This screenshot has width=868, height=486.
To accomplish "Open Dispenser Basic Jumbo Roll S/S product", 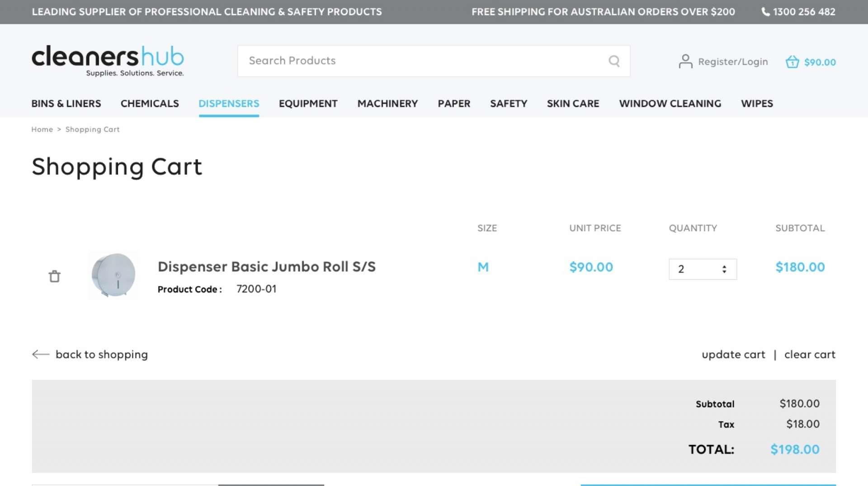I will (266, 266).
